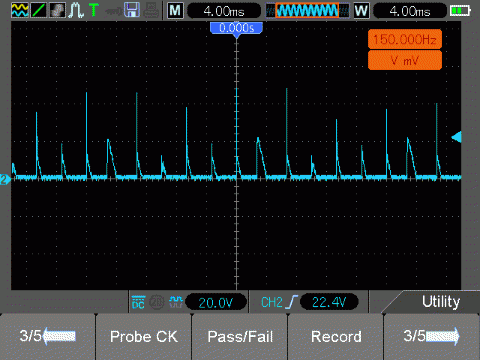Click the blue probe waveform icon in the status bar
480x360 pixels.
pos(176,302)
